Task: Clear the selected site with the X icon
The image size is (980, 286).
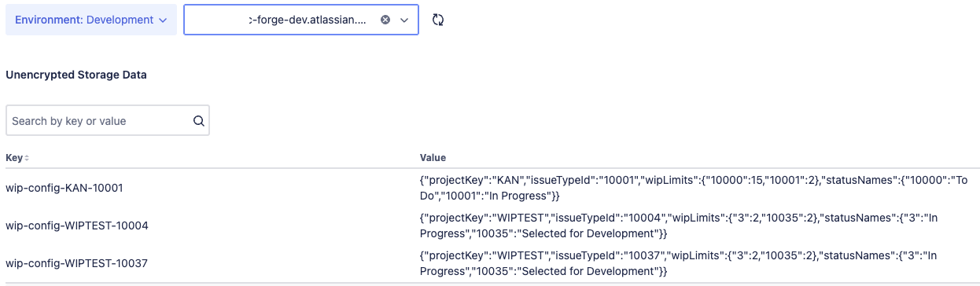Action: coord(385,20)
